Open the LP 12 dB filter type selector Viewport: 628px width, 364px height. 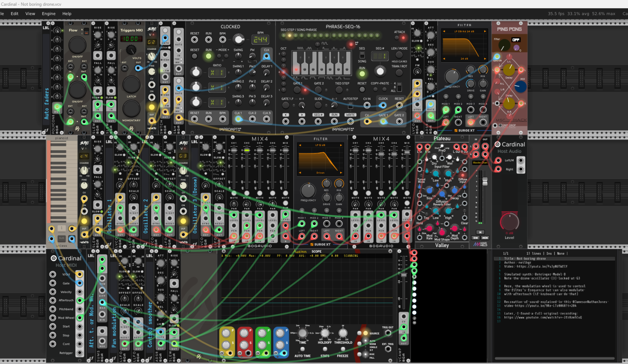coord(321,145)
